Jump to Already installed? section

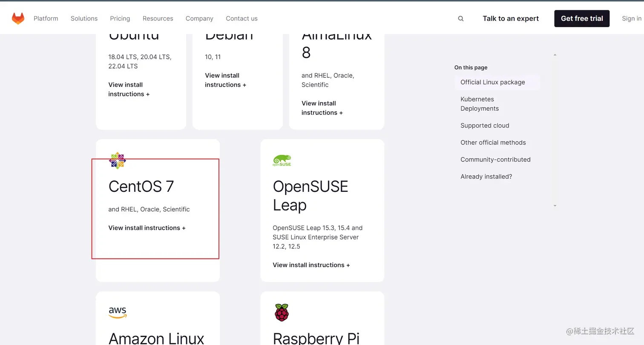(x=486, y=177)
